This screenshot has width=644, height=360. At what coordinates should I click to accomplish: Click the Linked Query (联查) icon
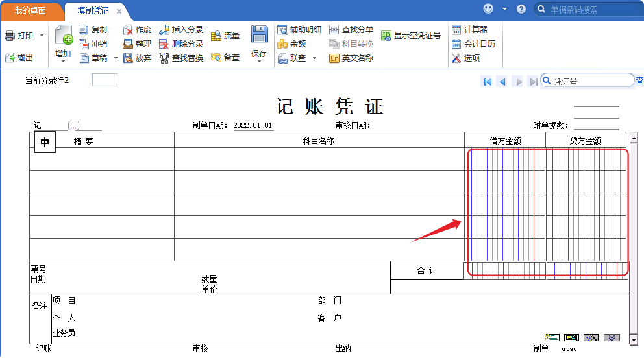(x=282, y=58)
